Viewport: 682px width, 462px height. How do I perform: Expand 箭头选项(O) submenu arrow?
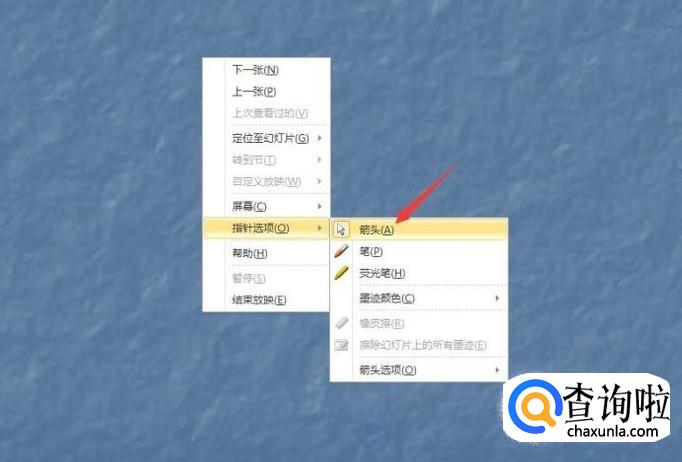point(497,370)
